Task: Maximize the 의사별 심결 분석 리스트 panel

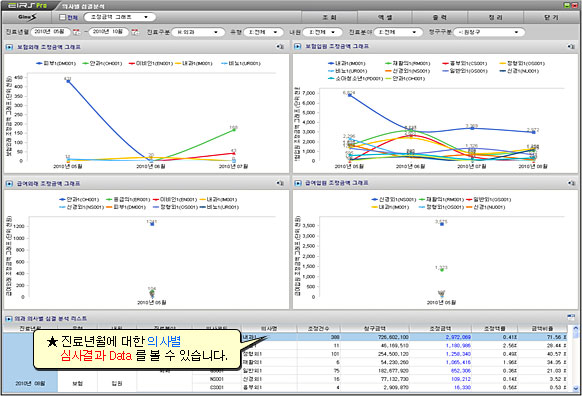Action: [571, 317]
